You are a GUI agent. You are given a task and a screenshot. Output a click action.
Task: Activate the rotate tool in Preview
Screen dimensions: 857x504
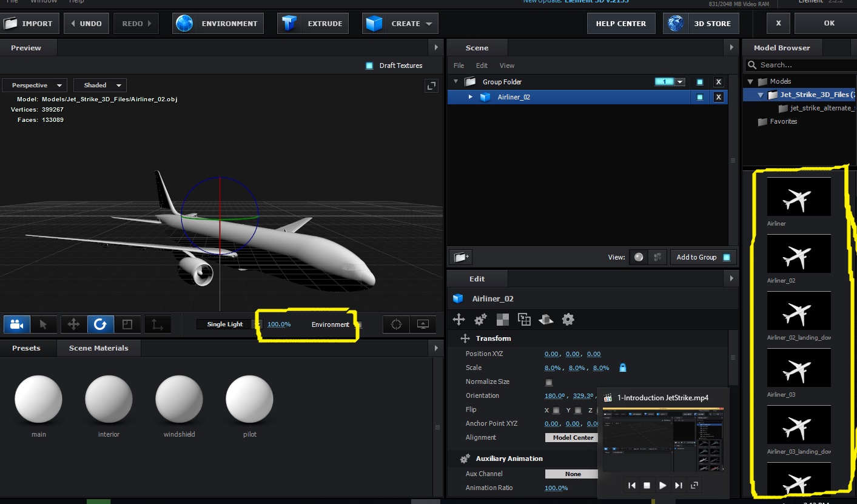(100, 324)
